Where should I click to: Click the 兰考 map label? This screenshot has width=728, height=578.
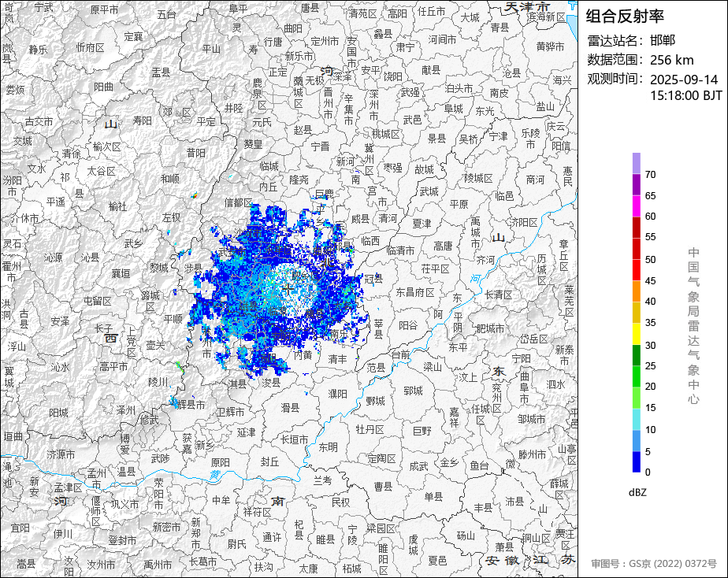(323, 480)
